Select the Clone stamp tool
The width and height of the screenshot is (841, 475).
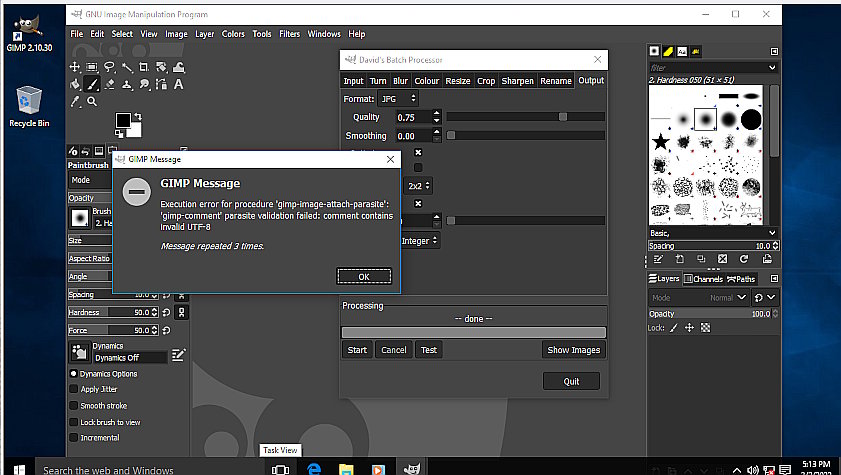point(127,84)
